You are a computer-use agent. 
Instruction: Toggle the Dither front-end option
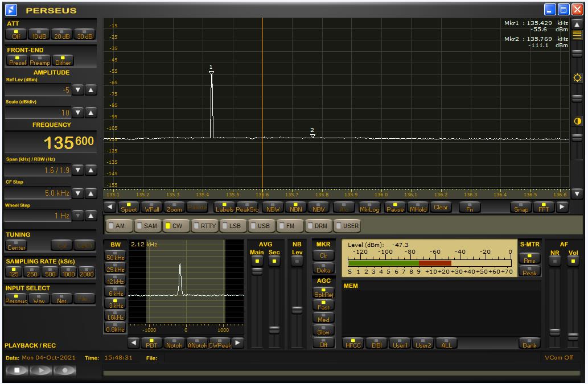coord(63,61)
